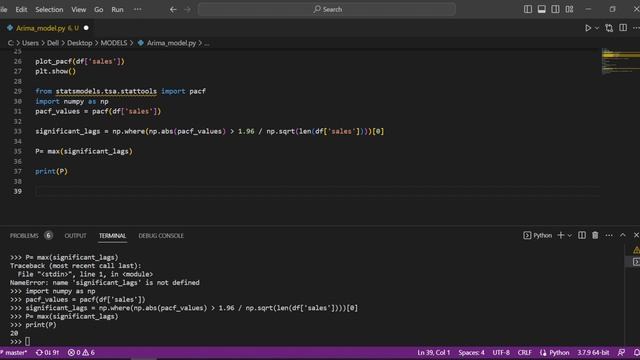Switch to the OUTPUT panel tab
This screenshot has width=640, height=360.
point(76,236)
